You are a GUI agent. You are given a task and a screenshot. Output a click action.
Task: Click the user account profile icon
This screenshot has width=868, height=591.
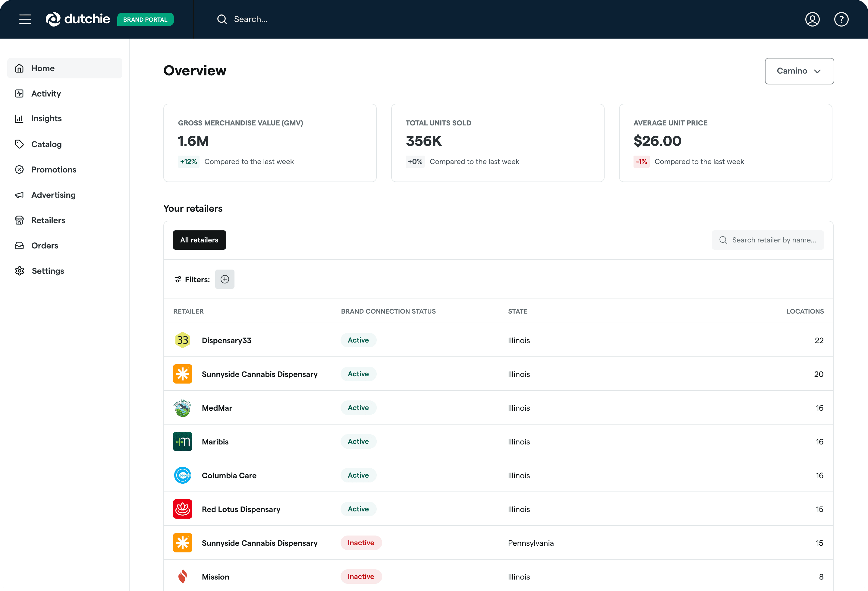point(812,19)
